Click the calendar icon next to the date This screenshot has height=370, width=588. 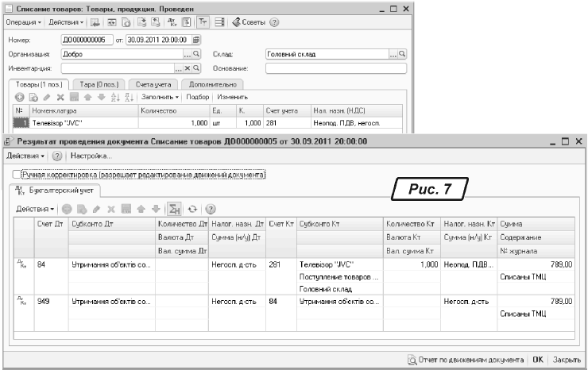coord(196,40)
